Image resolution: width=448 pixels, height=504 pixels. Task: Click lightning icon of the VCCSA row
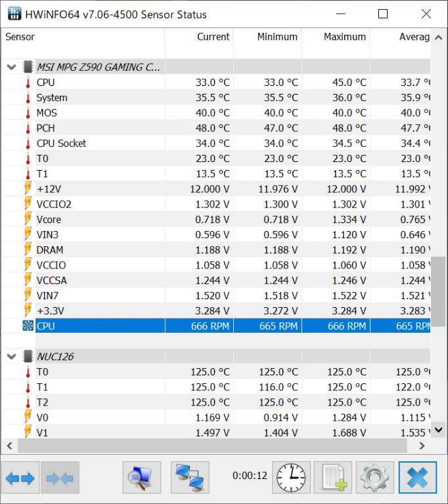click(28, 280)
